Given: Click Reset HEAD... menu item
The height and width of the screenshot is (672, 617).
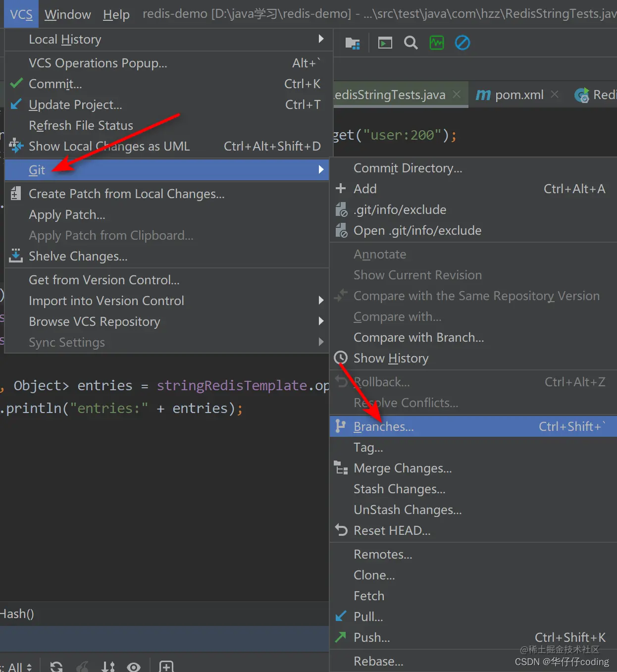Looking at the screenshot, I should tap(473, 530).
